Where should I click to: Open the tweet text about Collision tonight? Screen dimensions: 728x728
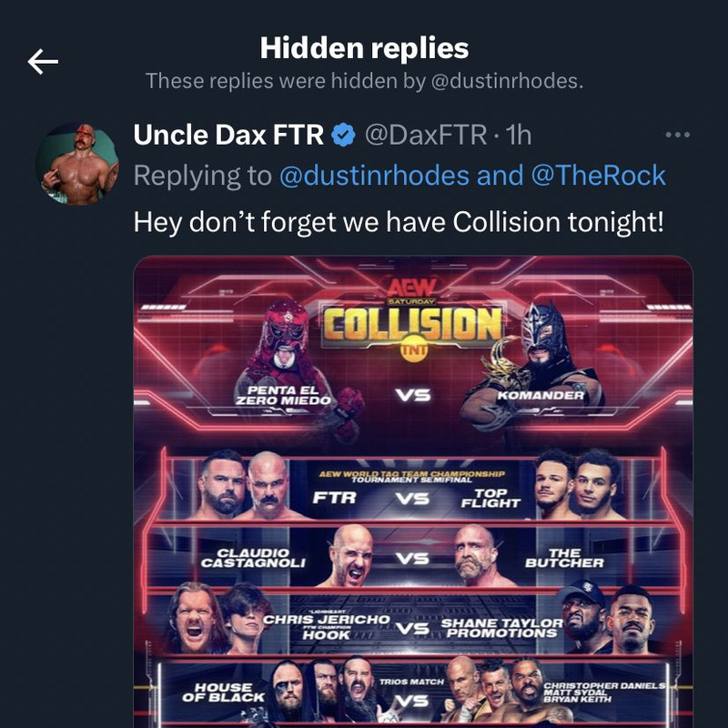[x=399, y=222]
